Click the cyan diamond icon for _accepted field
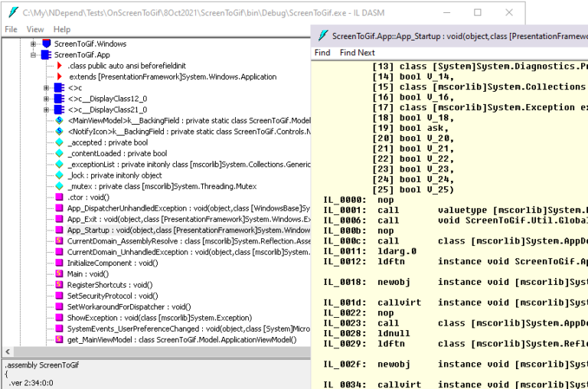Viewport: 588px width, 389px height. (59, 142)
